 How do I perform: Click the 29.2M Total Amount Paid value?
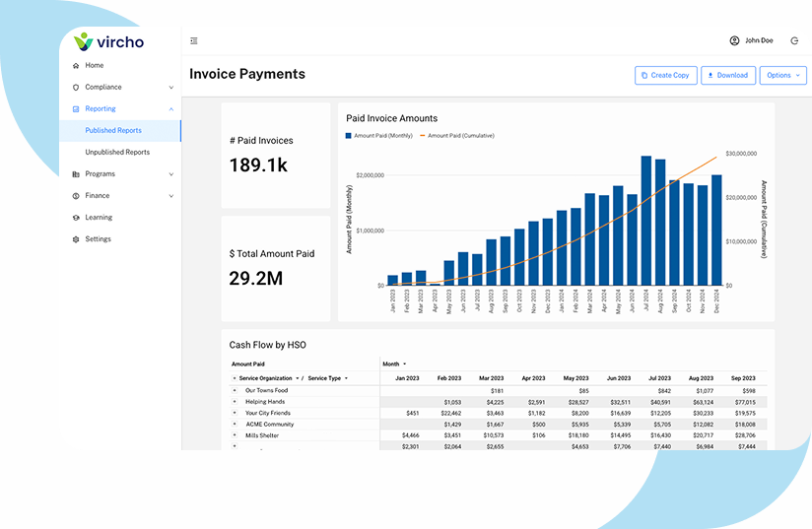(256, 279)
